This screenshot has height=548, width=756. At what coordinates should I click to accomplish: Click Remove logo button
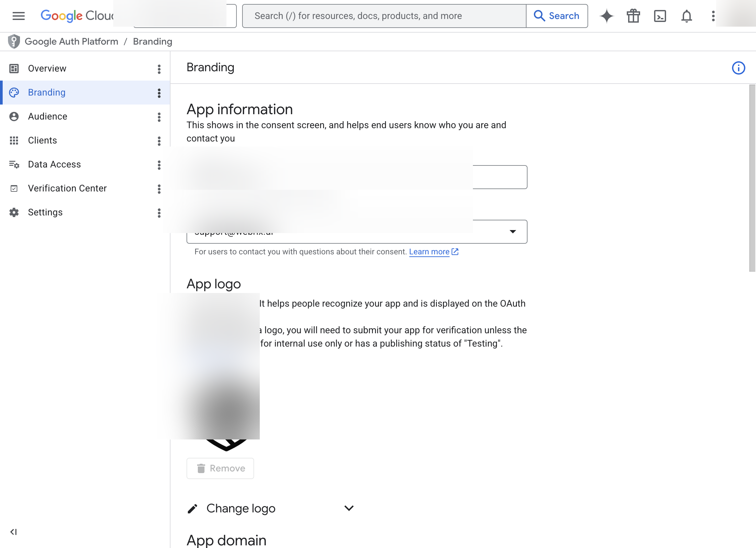220,468
